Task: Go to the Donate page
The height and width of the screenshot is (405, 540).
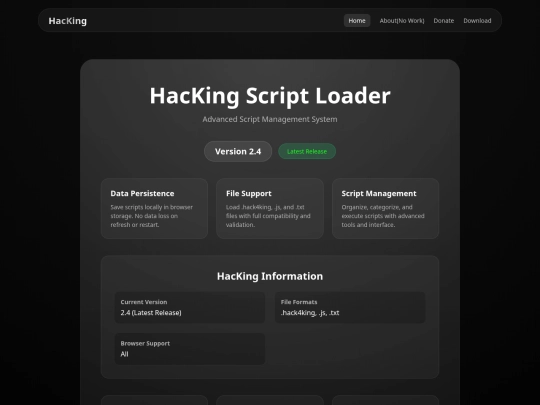Action: [x=444, y=21]
